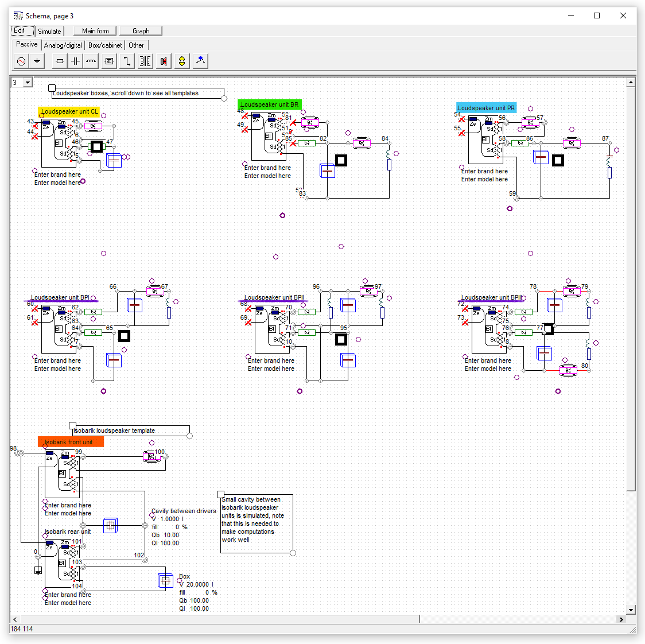Click the Main form button
The height and width of the screenshot is (644, 645).
pos(95,31)
